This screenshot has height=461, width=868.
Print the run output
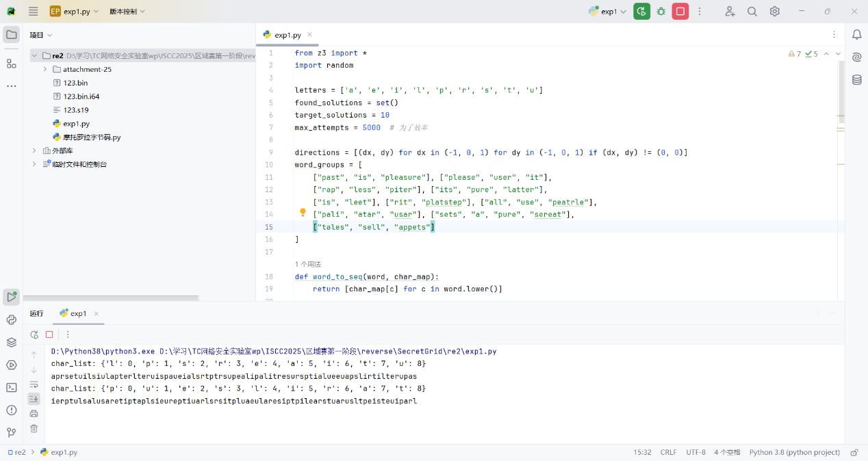(x=34, y=414)
